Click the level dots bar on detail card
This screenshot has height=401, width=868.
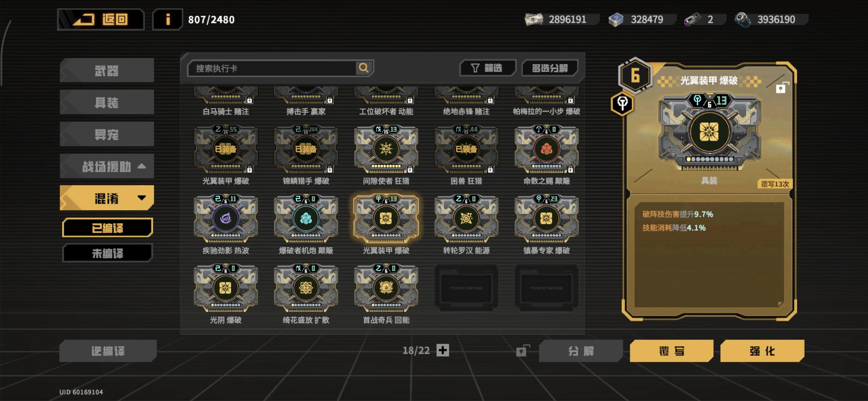click(x=710, y=159)
